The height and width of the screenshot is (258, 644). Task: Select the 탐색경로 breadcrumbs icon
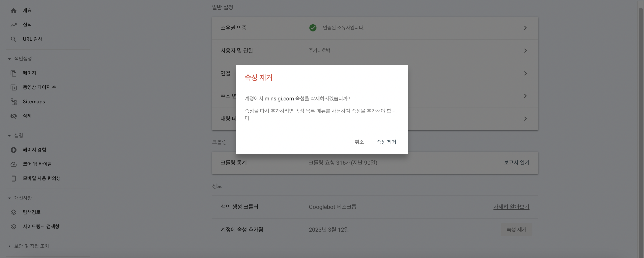pos(13,212)
